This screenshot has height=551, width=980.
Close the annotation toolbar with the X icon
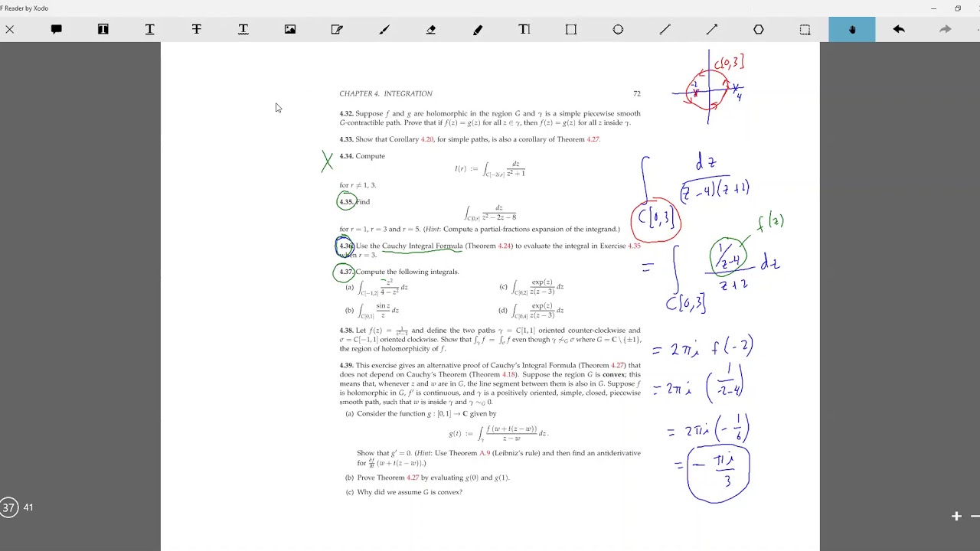[x=9, y=29]
